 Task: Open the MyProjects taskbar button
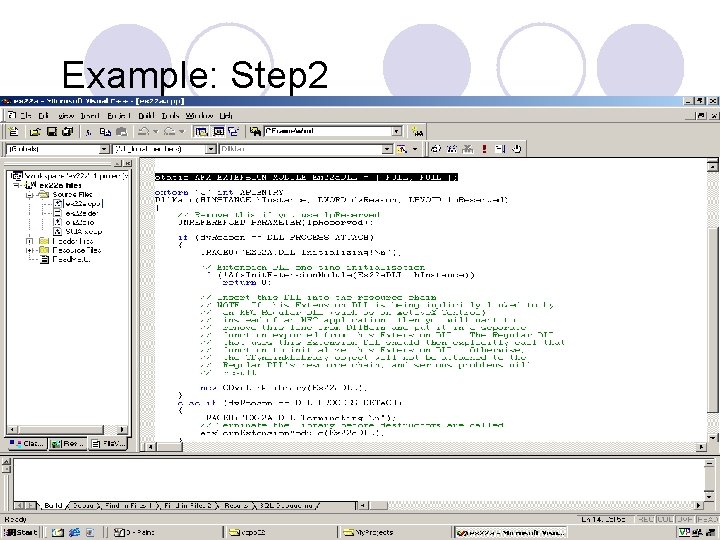click(395, 532)
